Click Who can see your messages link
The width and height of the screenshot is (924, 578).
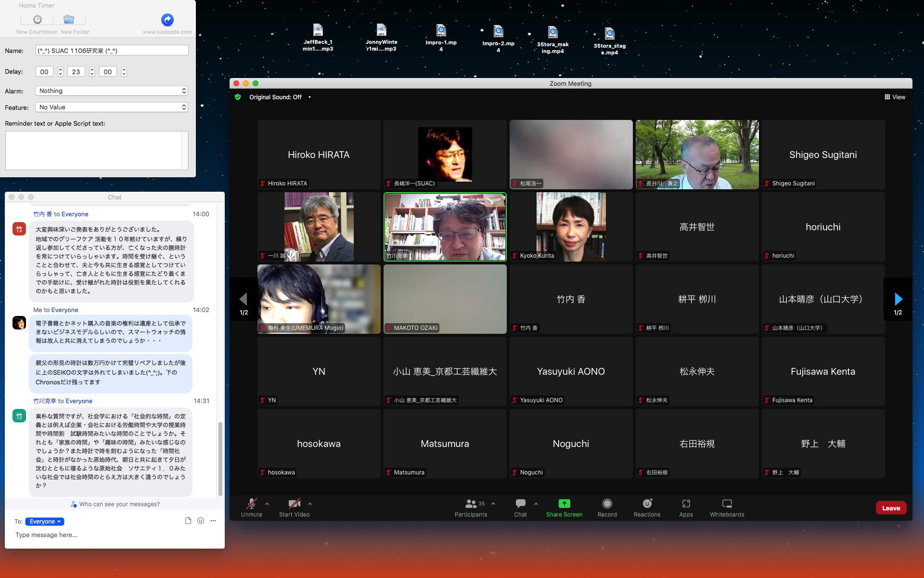(x=115, y=504)
